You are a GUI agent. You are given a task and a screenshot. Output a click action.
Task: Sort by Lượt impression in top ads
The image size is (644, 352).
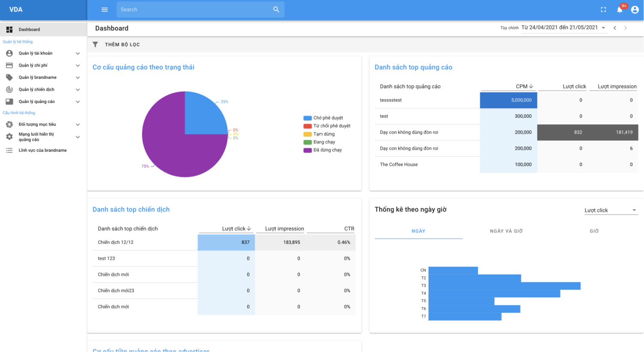[x=617, y=86]
